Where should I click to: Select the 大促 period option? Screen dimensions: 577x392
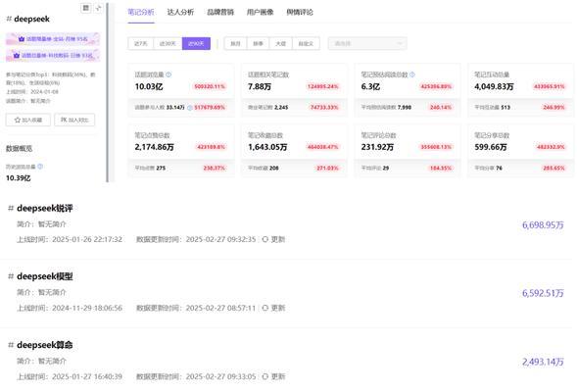(x=281, y=43)
